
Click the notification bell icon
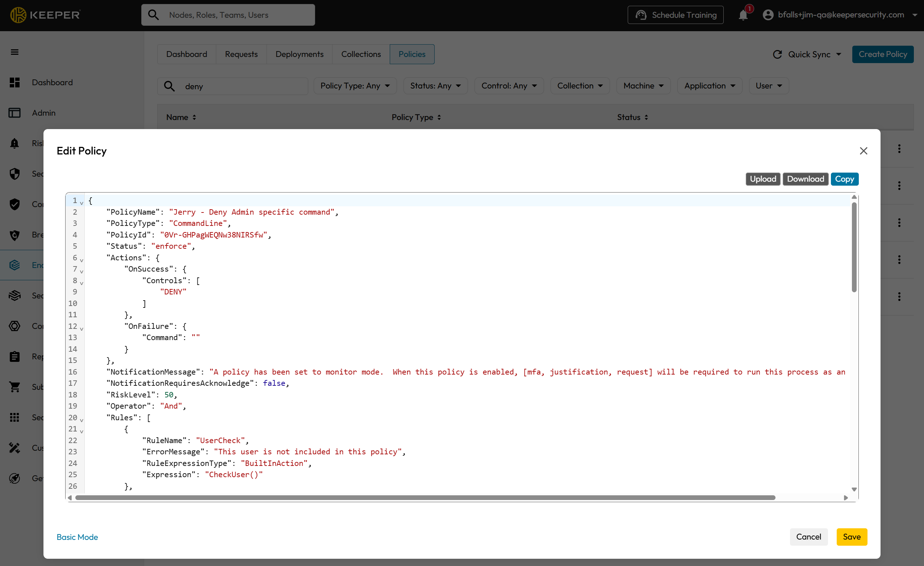(743, 15)
